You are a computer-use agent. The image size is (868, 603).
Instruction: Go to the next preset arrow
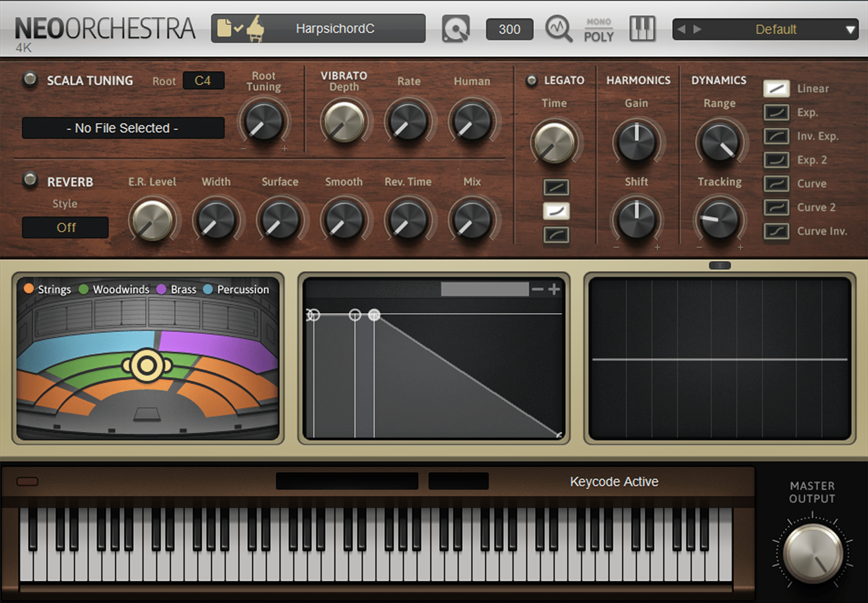click(x=698, y=29)
